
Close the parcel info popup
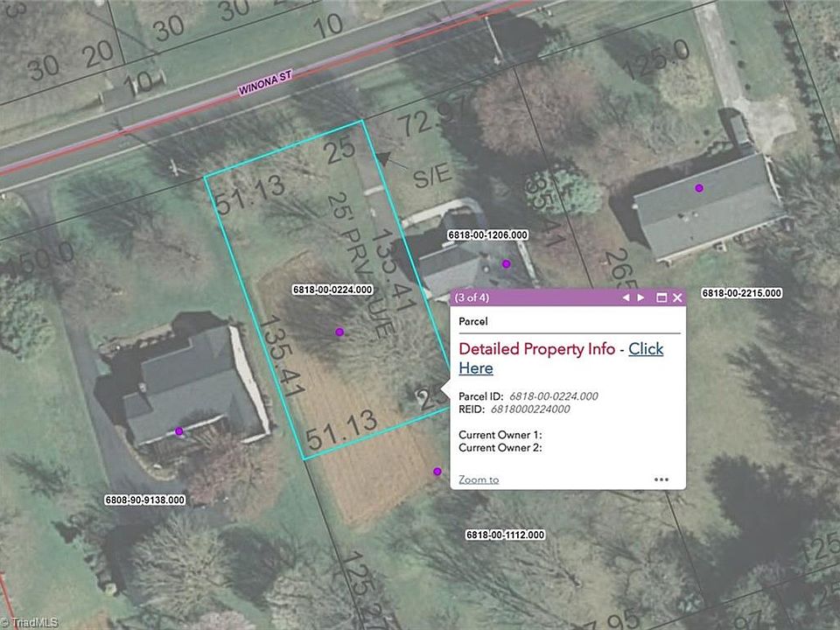[x=677, y=297]
